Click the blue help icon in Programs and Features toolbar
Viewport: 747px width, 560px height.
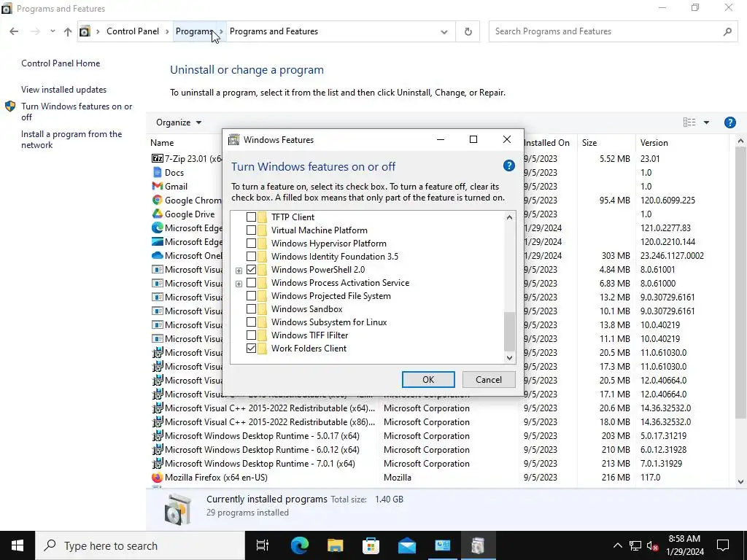click(729, 122)
